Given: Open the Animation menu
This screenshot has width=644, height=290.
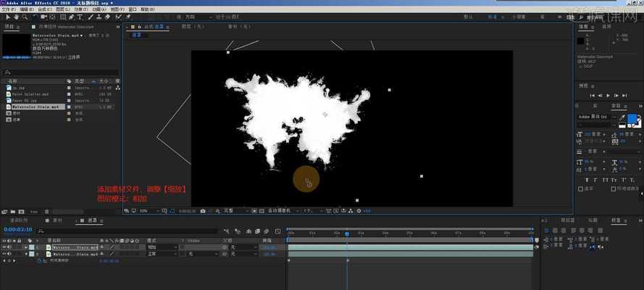Looking at the screenshot, I should tap(98, 9).
